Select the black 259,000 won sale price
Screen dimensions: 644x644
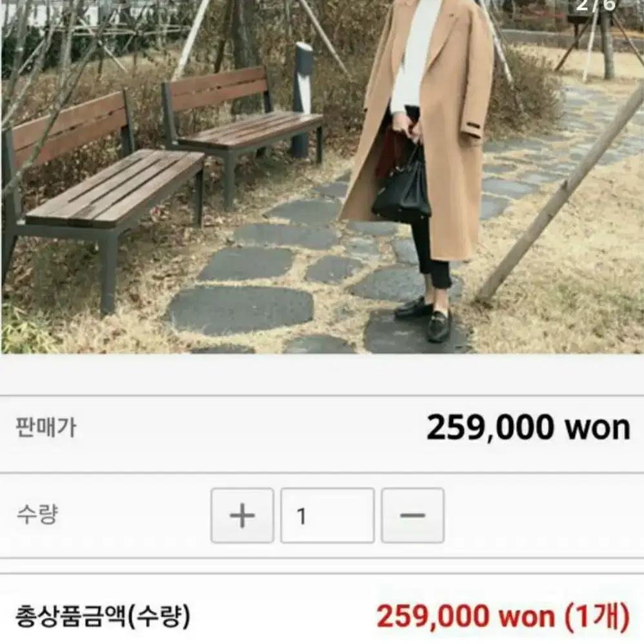[528, 428]
